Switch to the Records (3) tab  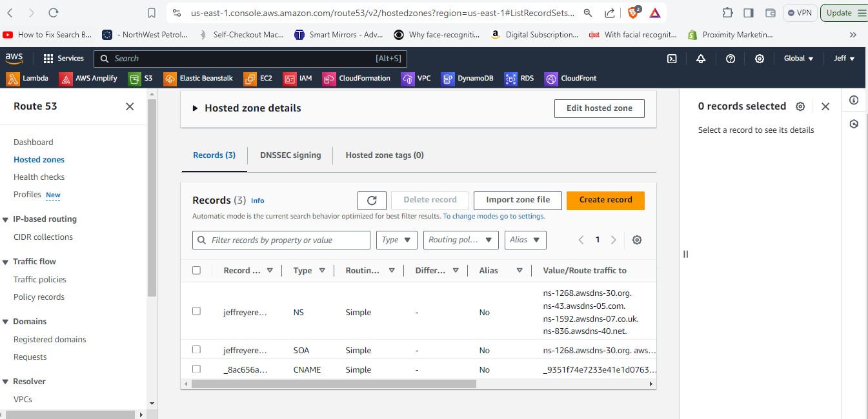(x=214, y=155)
